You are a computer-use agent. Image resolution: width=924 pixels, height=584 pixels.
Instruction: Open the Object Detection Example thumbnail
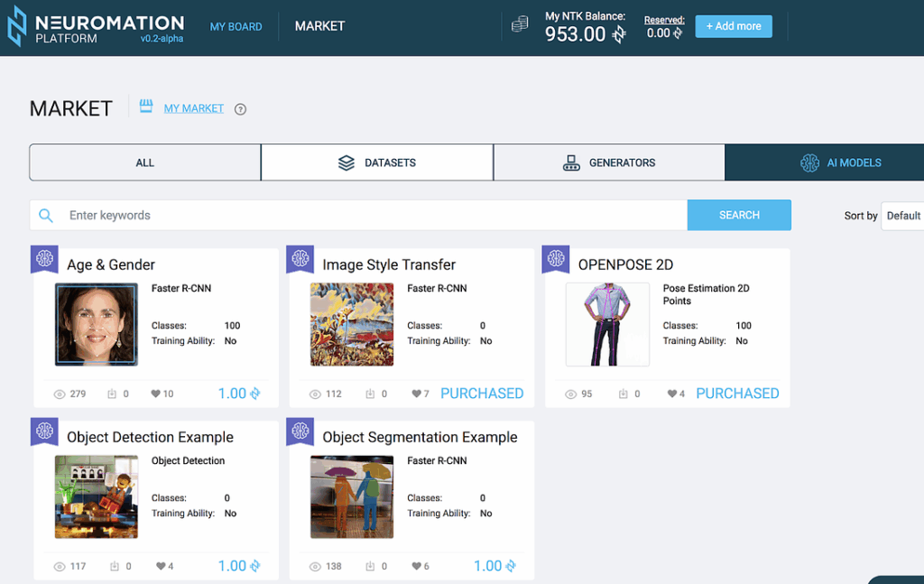pos(97,496)
